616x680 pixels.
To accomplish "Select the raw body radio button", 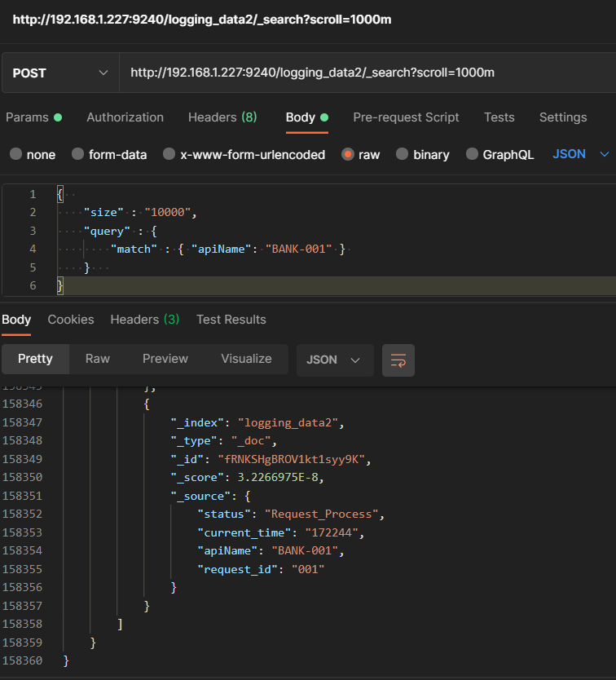I will click(x=347, y=154).
